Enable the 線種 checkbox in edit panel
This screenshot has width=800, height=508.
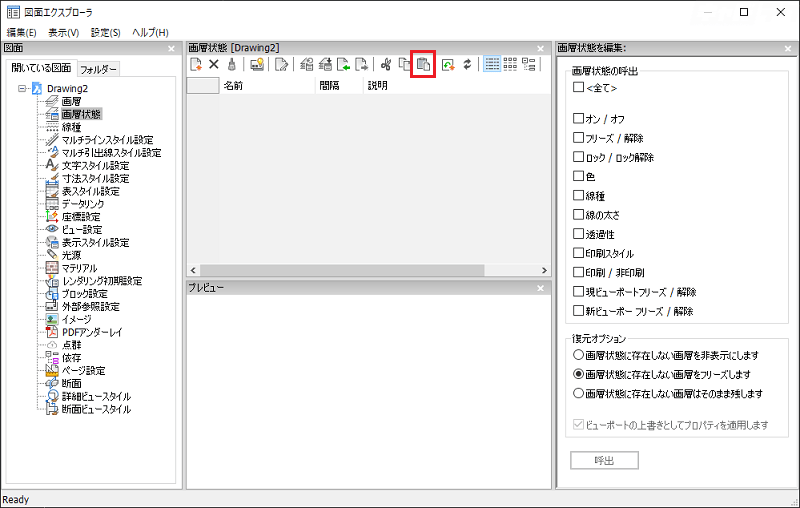point(578,195)
